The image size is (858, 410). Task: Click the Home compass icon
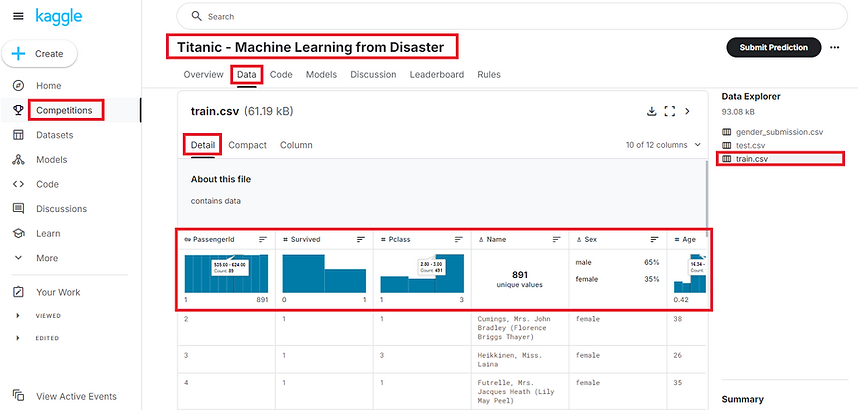[19, 85]
